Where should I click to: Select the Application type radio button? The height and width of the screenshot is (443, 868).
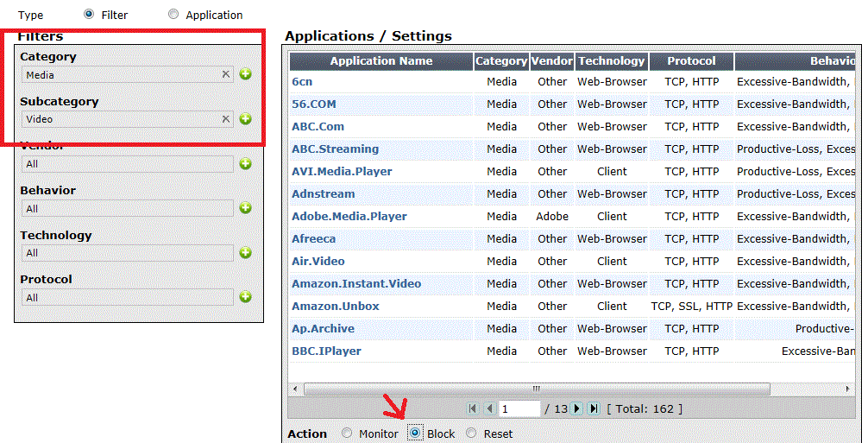click(173, 14)
